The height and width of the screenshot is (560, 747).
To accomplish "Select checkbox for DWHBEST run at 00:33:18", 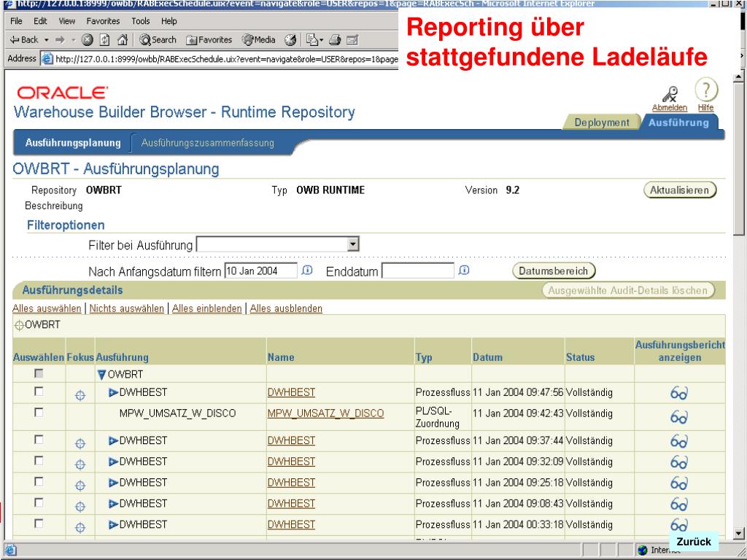I will [x=39, y=524].
